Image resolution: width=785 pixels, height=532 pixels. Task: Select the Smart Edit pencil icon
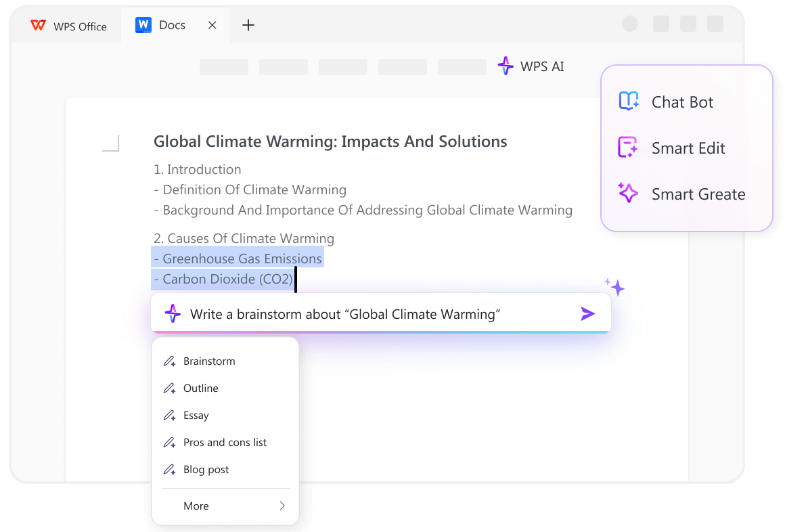pyautogui.click(x=628, y=148)
